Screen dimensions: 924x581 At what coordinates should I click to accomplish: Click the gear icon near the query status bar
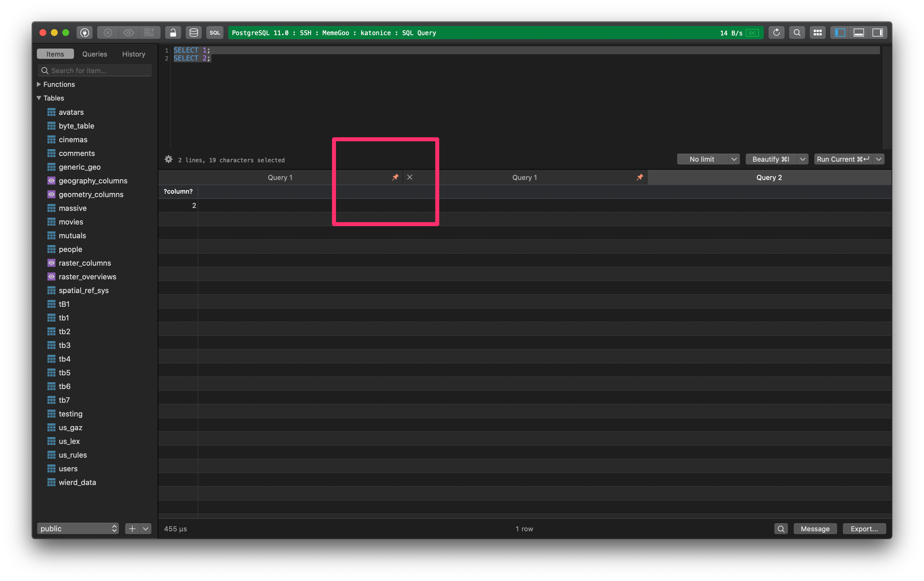pos(169,160)
